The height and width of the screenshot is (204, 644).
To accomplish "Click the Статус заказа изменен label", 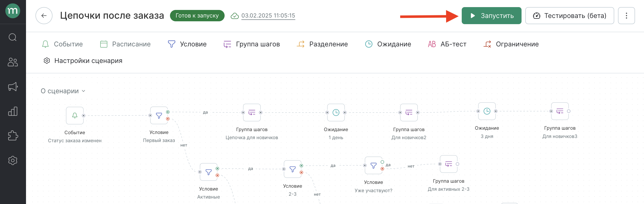I will (x=75, y=141).
